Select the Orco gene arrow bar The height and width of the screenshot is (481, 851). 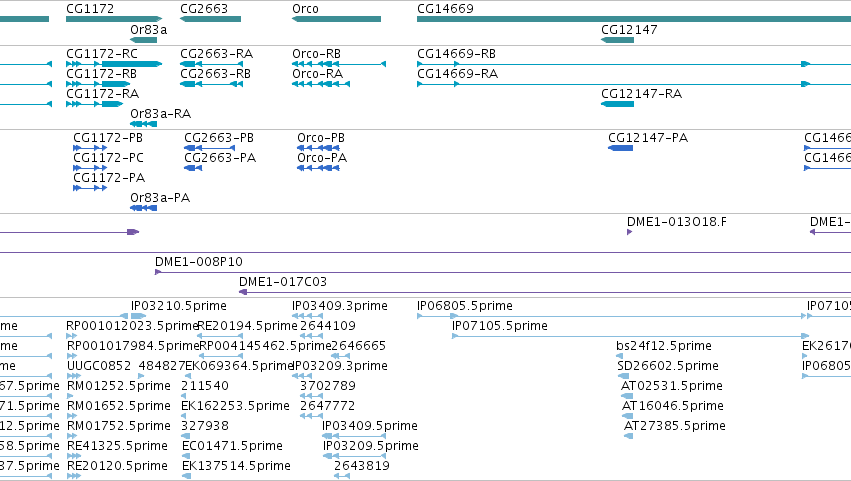(336, 19)
